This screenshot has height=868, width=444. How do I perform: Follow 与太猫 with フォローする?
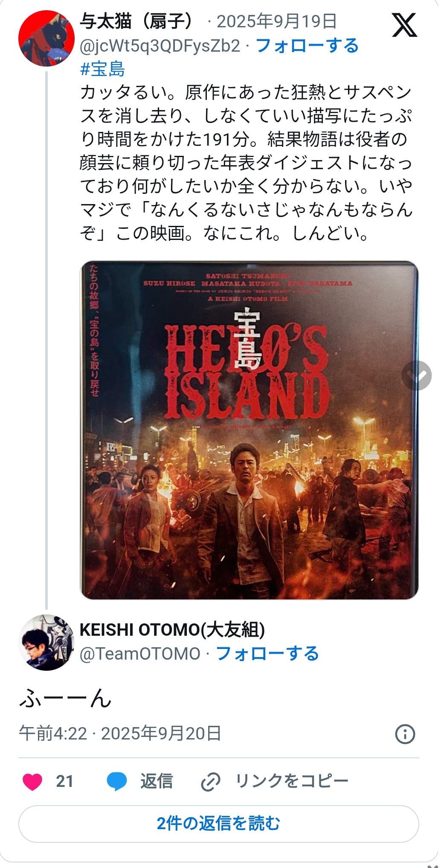[x=307, y=46]
